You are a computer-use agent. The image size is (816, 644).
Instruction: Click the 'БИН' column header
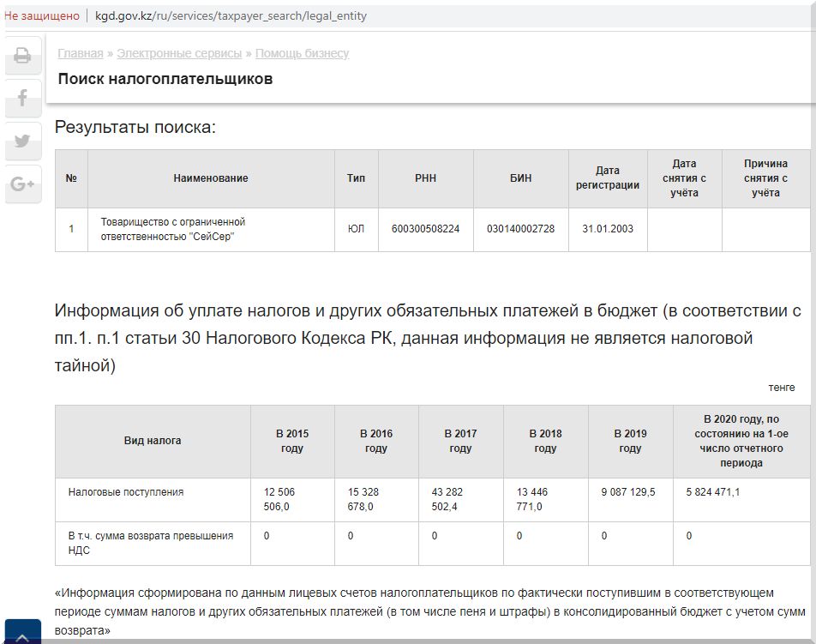[x=521, y=178]
